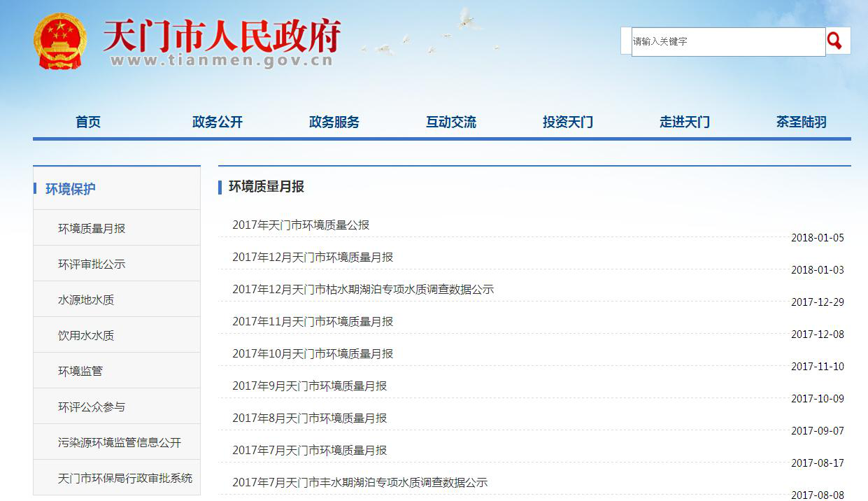Screen dimensions: 868x501
Task: Open 2017年10月天门市环境质量月报 article
Action: click(313, 353)
